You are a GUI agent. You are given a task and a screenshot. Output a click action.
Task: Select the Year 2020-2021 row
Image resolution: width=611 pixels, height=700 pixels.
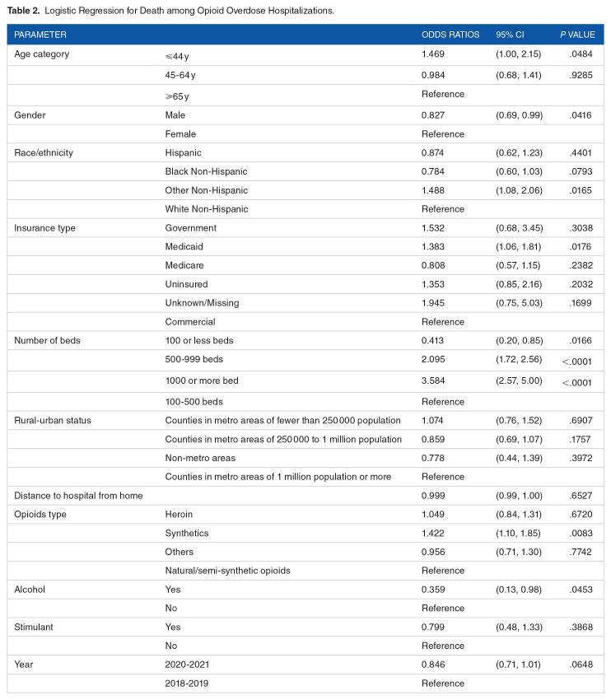305,665
